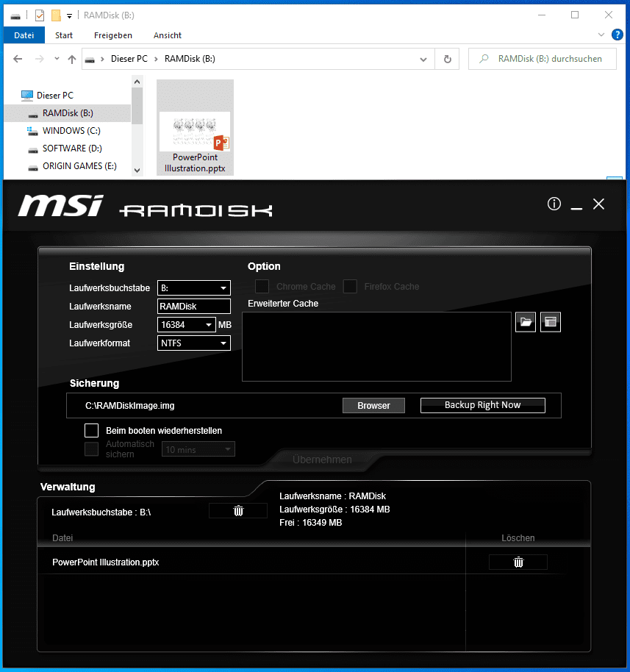Click the drive icon in Explorer title bar
Viewport: 630px width, 672px height.
pos(15,16)
